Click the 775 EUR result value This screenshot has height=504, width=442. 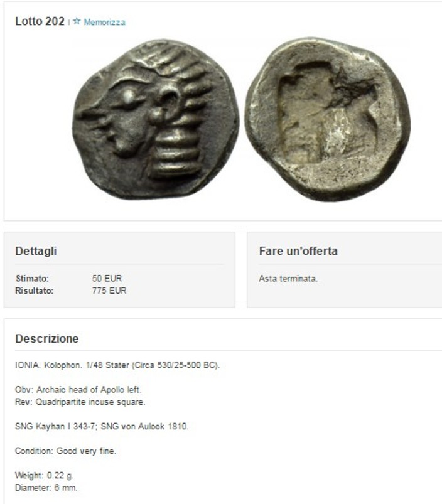tap(109, 291)
